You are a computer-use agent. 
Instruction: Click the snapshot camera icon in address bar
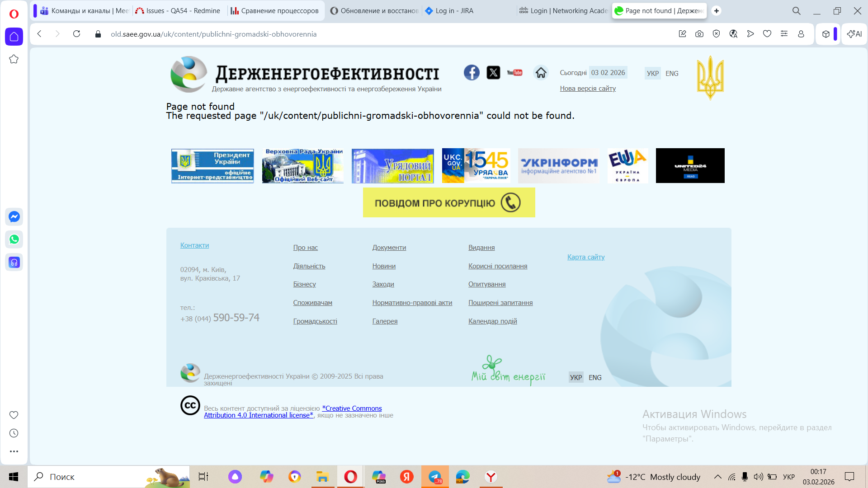click(699, 34)
